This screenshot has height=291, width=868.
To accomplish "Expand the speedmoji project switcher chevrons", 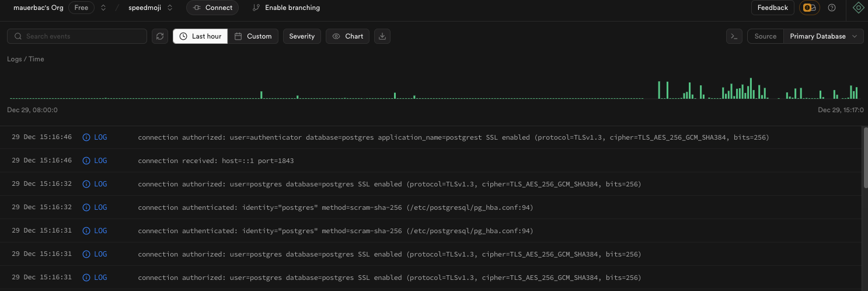I will pos(170,8).
